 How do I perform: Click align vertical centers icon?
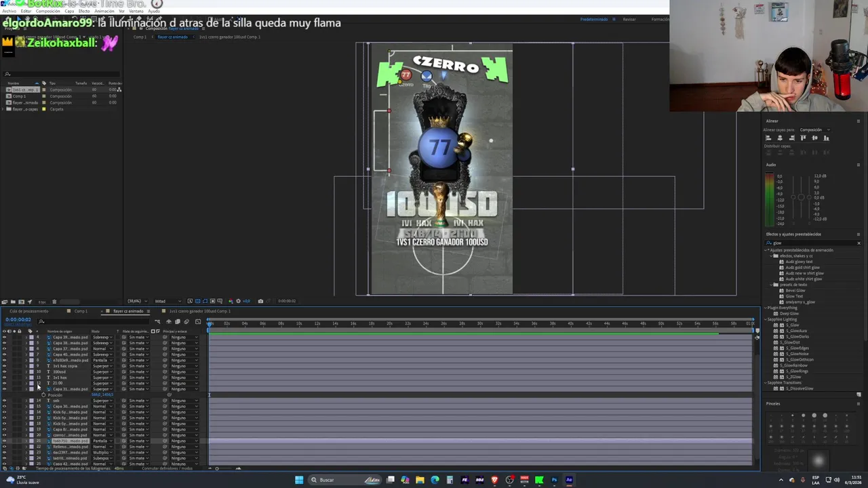814,138
